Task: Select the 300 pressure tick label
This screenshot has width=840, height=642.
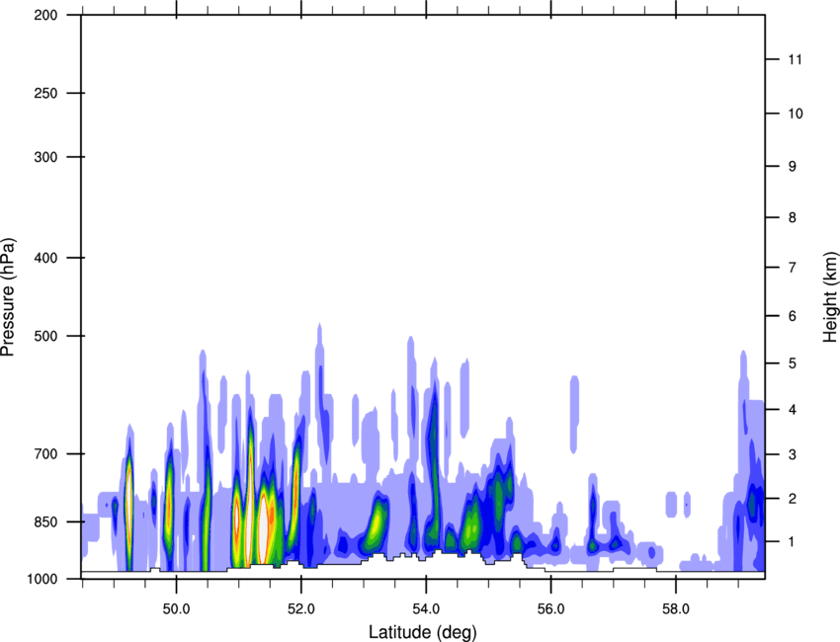Action: 45,157
